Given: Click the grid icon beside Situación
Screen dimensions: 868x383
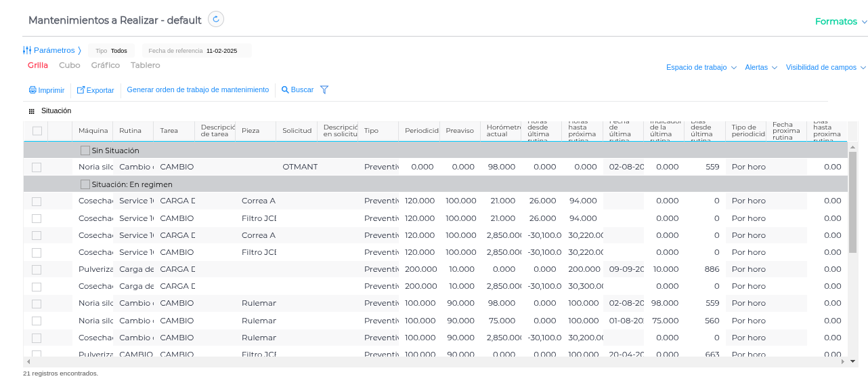Looking at the screenshot, I should click(x=31, y=111).
